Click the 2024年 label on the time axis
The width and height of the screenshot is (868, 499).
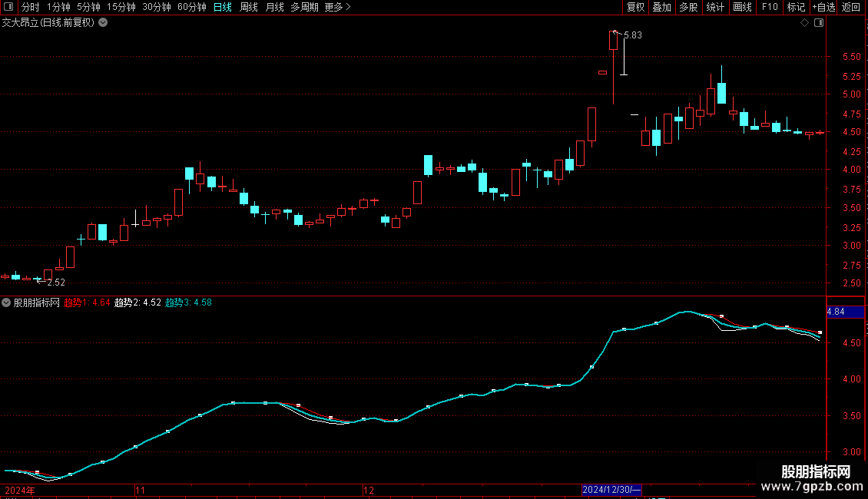(20, 491)
